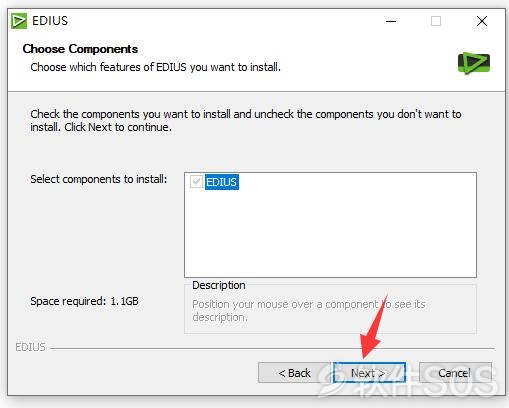Click Next to continue installation
This screenshot has height=408, width=509.
[x=369, y=373]
